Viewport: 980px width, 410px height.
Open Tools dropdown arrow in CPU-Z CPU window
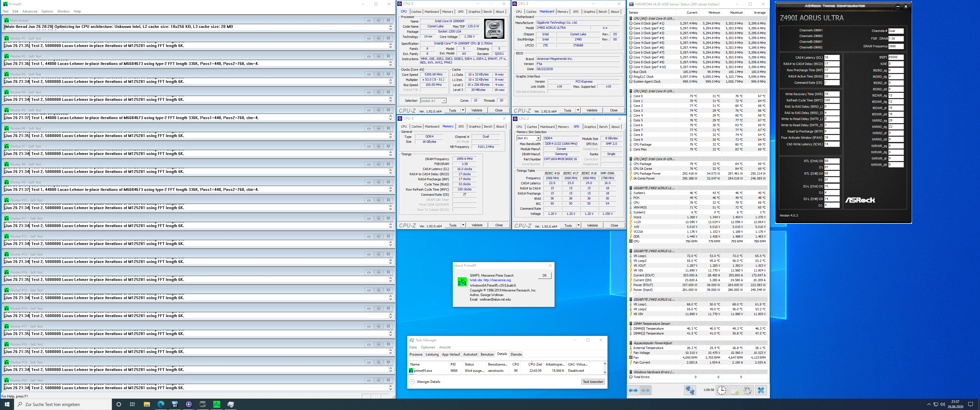tap(463, 110)
